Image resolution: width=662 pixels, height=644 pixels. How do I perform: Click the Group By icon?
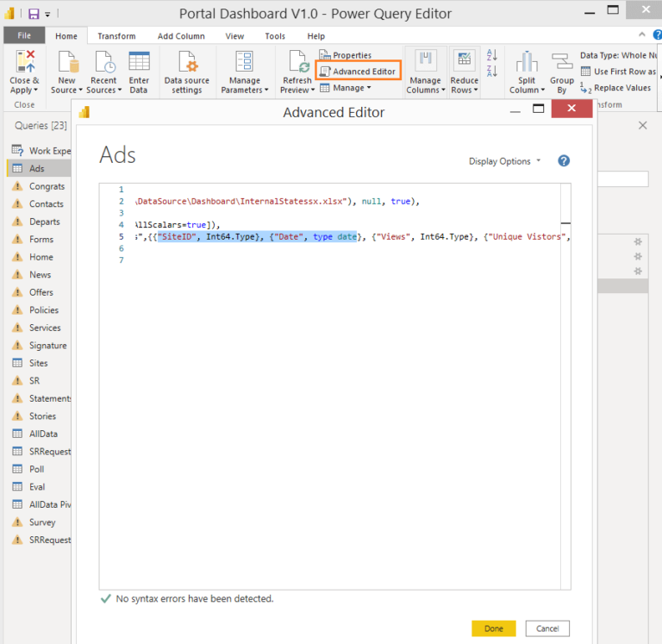tap(562, 62)
